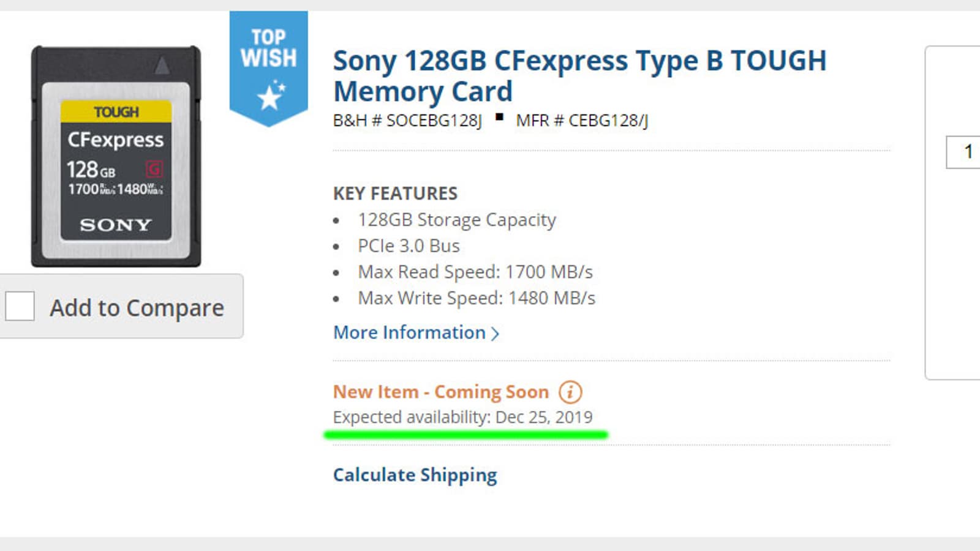The height and width of the screenshot is (551, 980).
Task: Click the Expected availability Dec 25, 2019 text
Action: click(462, 417)
